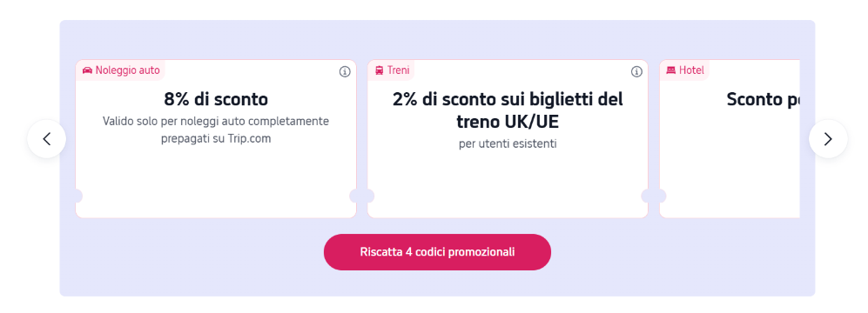Open info icon on Noleggio auto coupon
This screenshot has height=313, width=868.
[345, 72]
